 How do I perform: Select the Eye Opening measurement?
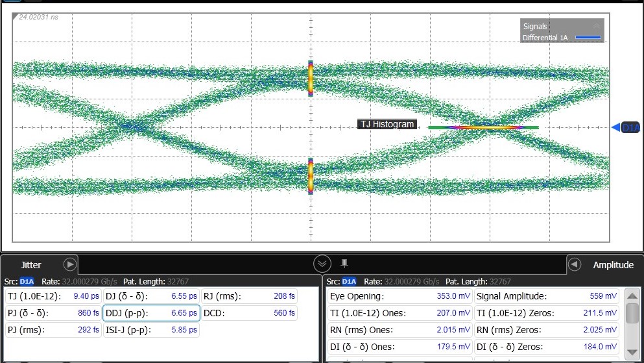click(x=400, y=296)
